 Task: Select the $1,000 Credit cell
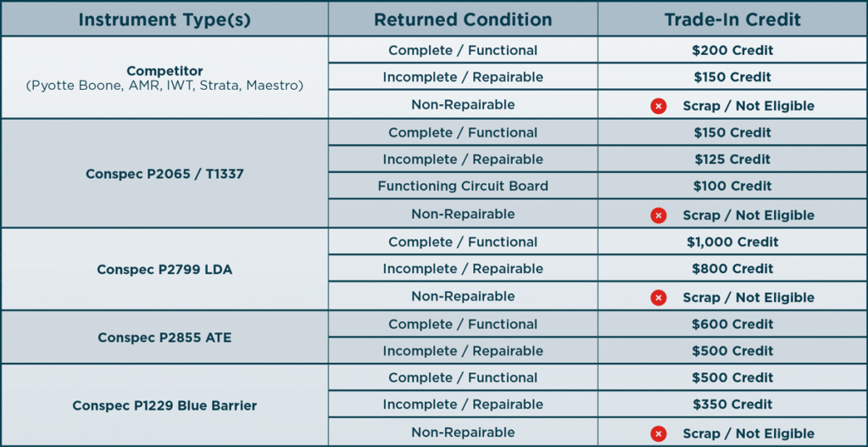(732, 242)
